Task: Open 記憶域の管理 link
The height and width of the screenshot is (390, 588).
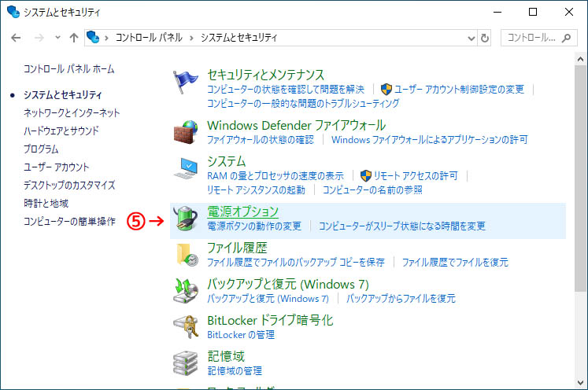Action: coord(235,371)
